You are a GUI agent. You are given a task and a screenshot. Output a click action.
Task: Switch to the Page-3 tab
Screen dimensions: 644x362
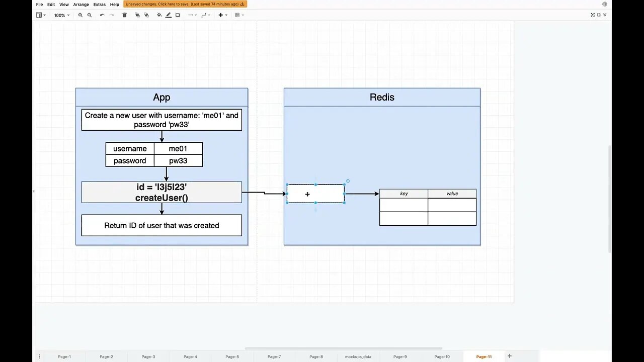pyautogui.click(x=148, y=356)
